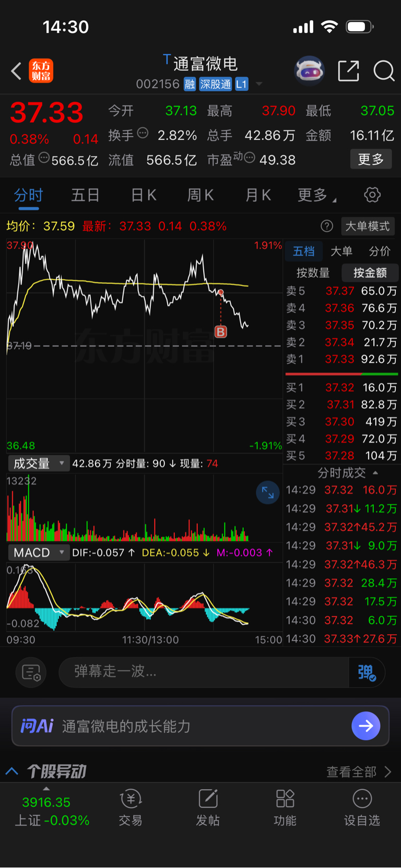The image size is (401, 868).
Task: Send the AI query arrow button
Action: click(x=365, y=726)
